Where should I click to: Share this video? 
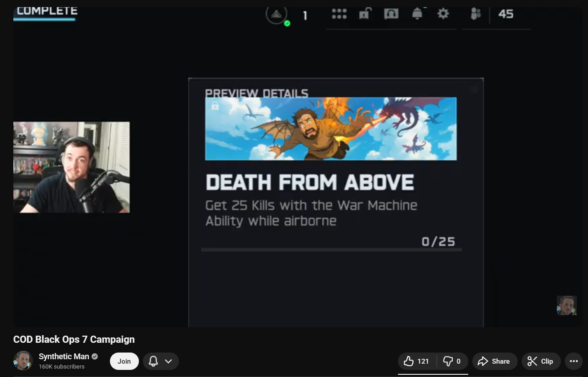click(495, 361)
